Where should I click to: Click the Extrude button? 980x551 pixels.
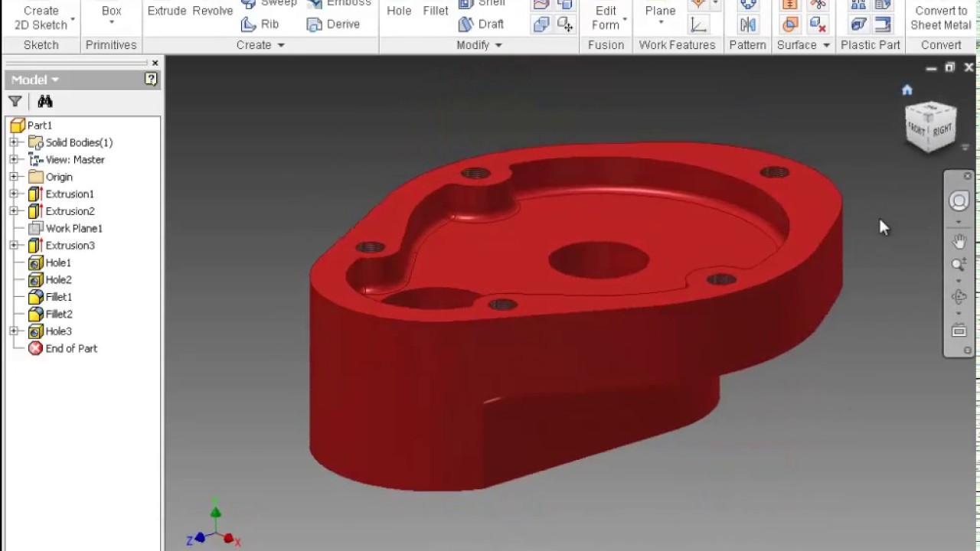click(x=167, y=11)
